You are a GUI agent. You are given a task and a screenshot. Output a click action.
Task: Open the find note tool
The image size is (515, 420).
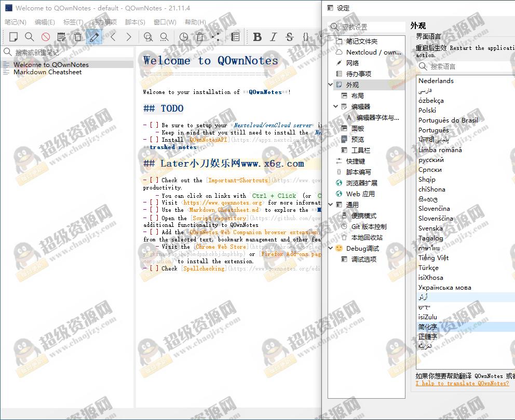pyautogui.click(x=29, y=37)
